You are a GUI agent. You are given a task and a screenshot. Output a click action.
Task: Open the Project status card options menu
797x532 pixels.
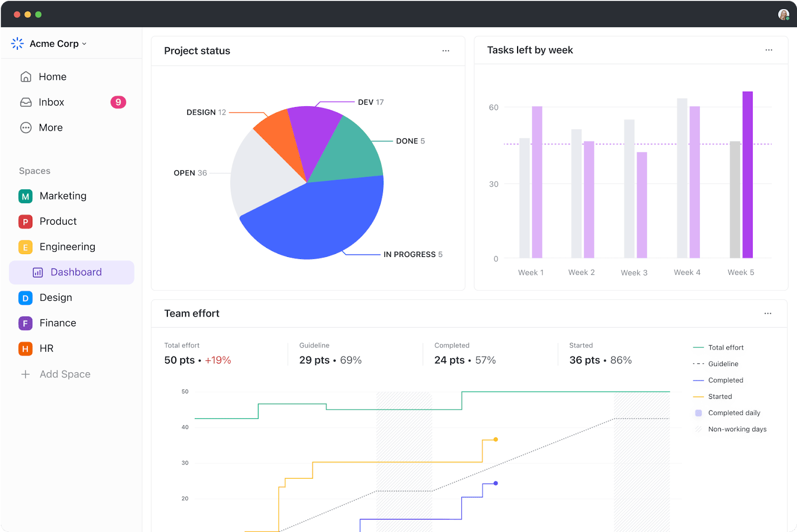pyautogui.click(x=445, y=50)
